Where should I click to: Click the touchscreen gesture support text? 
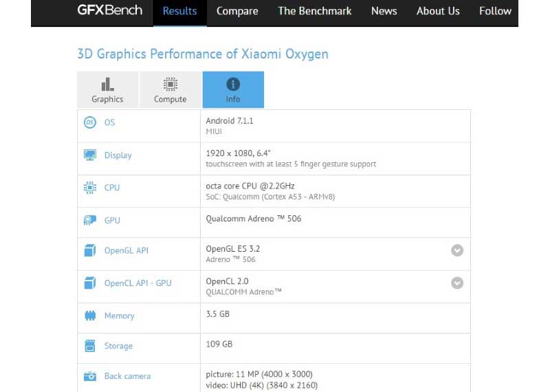(291, 164)
